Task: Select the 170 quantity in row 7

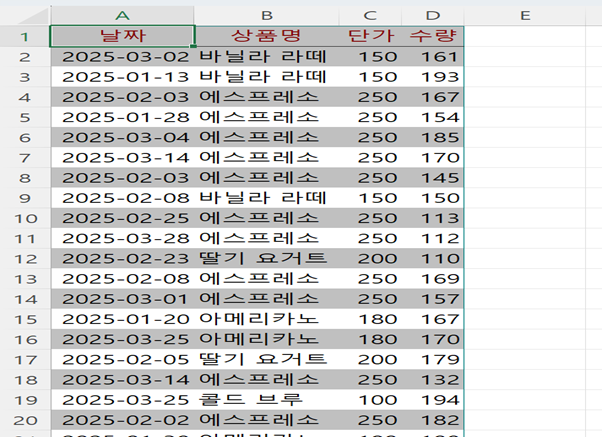Action: tap(433, 158)
